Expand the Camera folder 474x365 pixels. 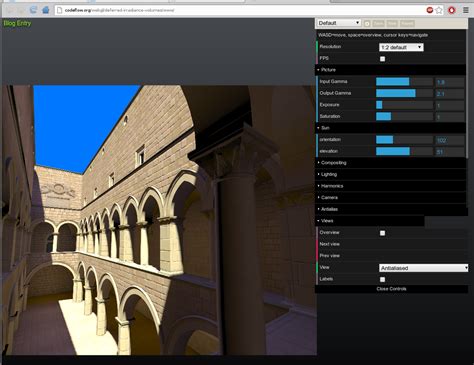point(391,198)
